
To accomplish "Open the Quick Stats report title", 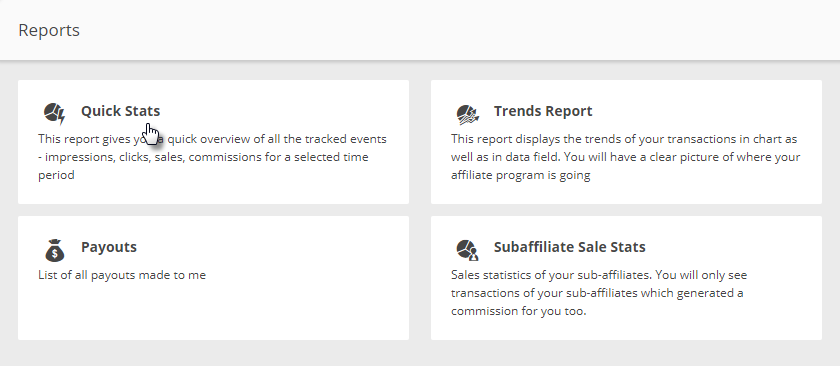I will 121,111.
